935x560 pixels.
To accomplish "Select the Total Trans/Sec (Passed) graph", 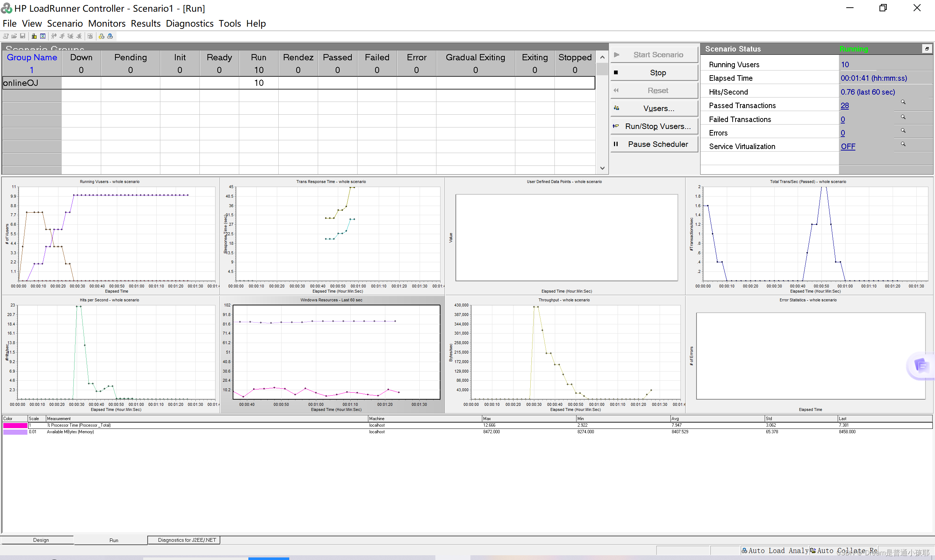I will point(809,236).
